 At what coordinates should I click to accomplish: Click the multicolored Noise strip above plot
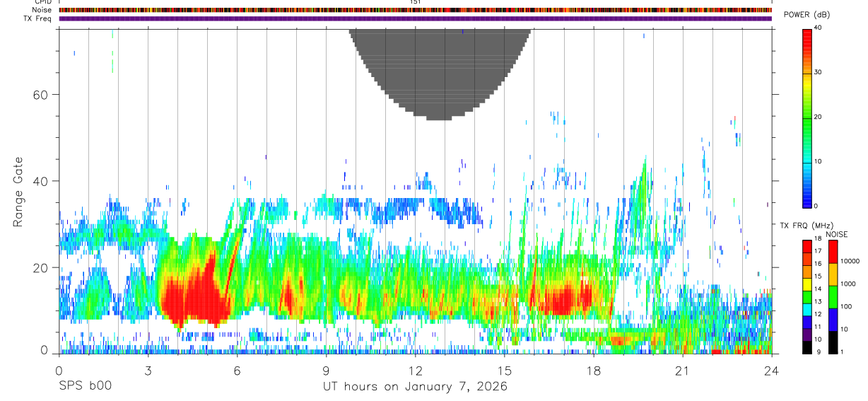coord(416,10)
